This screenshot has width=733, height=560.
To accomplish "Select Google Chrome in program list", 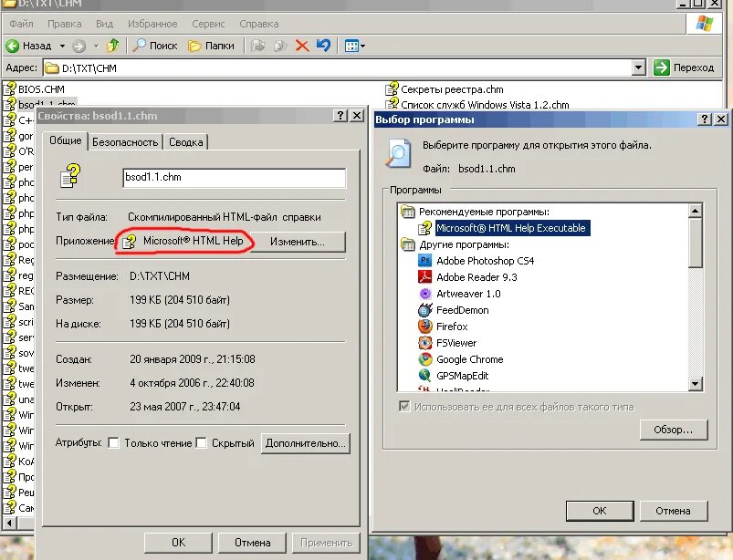I will [470, 358].
